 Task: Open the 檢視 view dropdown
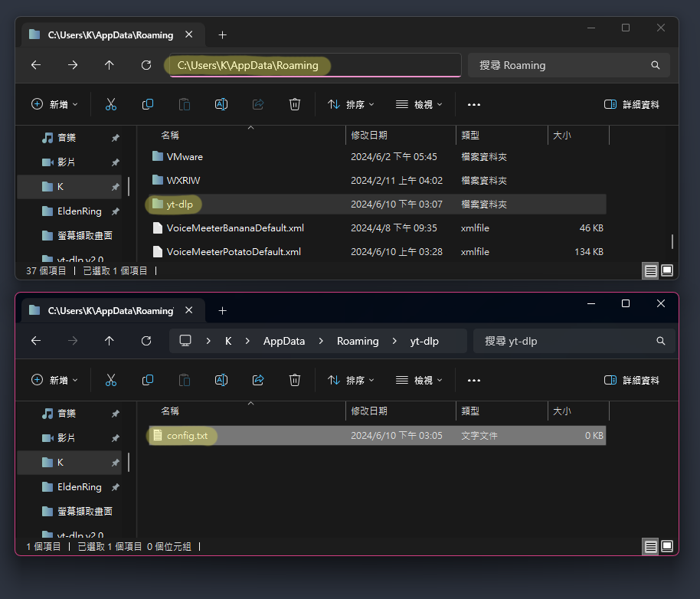pyautogui.click(x=418, y=104)
